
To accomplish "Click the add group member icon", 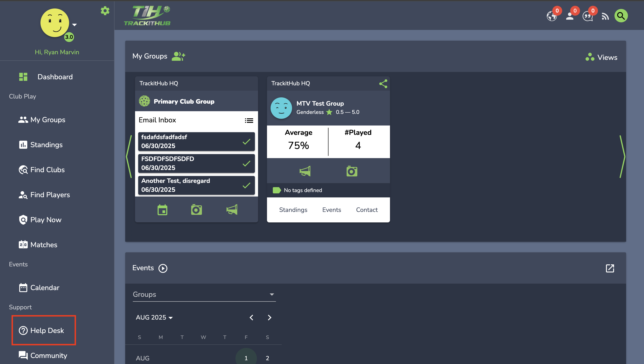I will (178, 56).
